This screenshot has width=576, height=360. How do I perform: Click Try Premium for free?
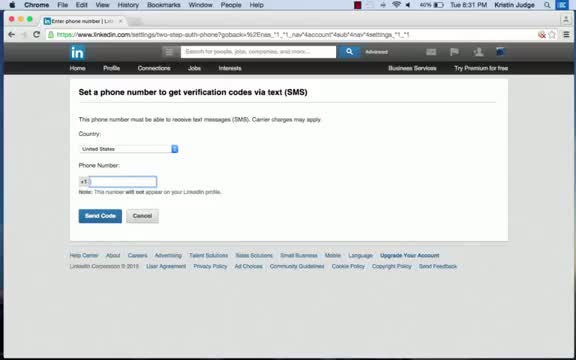tap(481, 68)
